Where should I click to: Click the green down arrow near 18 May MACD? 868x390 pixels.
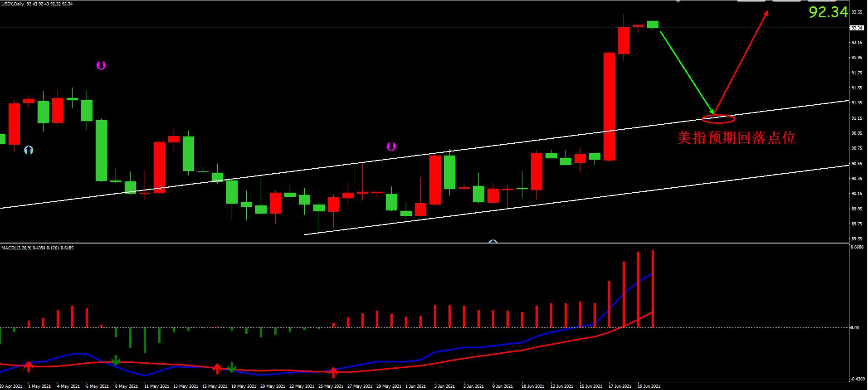[x=232, y=367]
